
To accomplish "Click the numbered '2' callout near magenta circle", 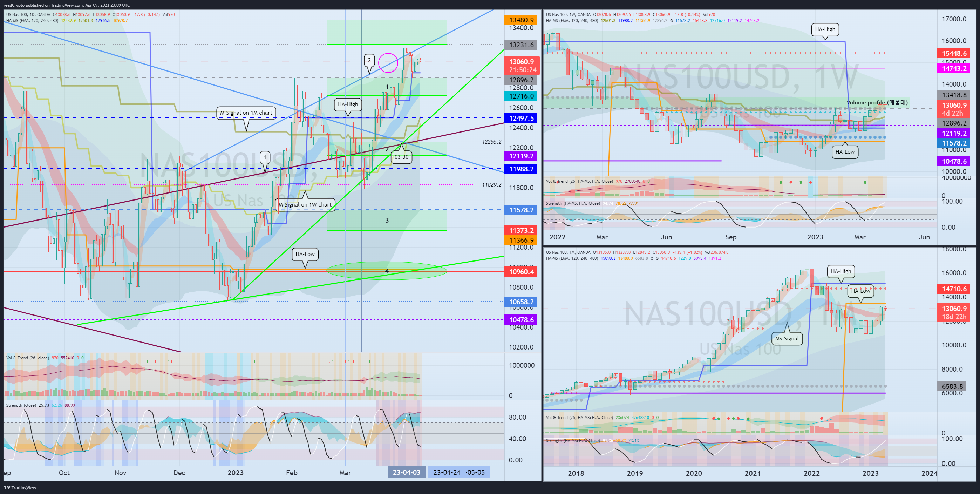I will click(x=369, y=60).
